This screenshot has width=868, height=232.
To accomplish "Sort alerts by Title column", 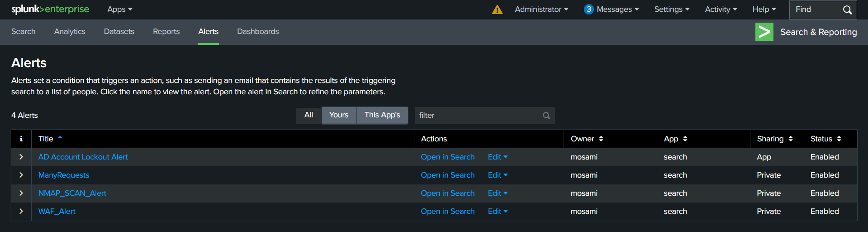I will click(x=50, y=139).
